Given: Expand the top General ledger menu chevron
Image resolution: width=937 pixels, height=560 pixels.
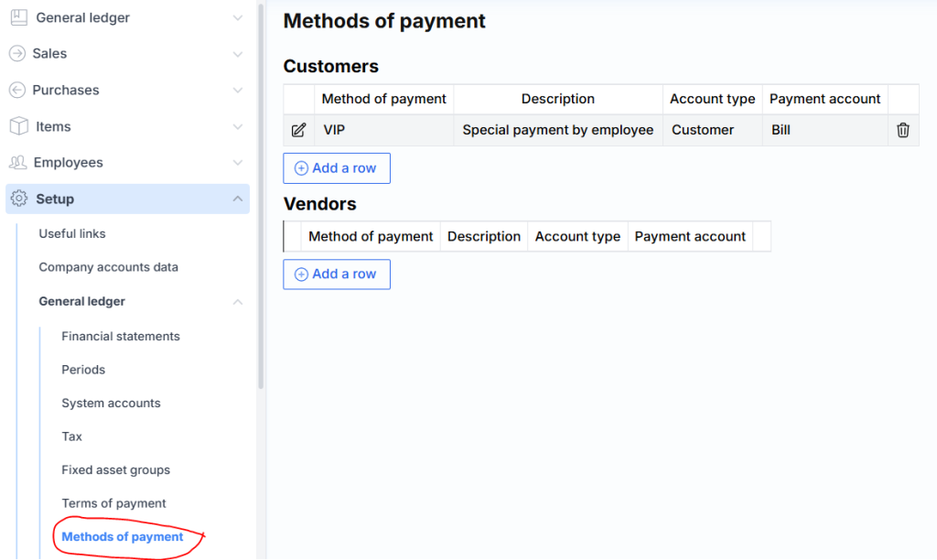Looking at the screenshot, I should click(x=238, y=17).
